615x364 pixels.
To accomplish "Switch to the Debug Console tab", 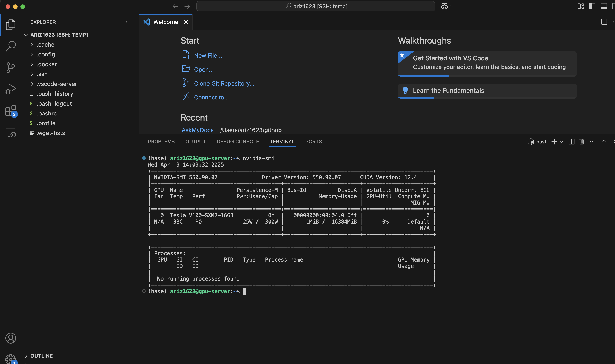I will click(x=238, y=142).
